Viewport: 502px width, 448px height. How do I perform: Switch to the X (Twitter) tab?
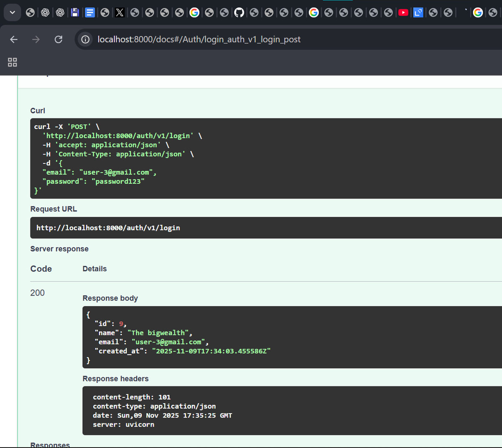pyautogui.click(x=120, y=13)
